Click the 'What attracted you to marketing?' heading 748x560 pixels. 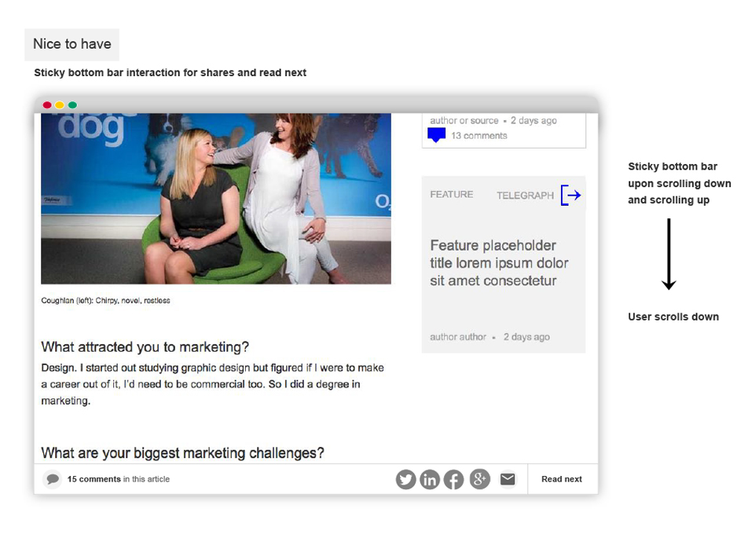145,347
